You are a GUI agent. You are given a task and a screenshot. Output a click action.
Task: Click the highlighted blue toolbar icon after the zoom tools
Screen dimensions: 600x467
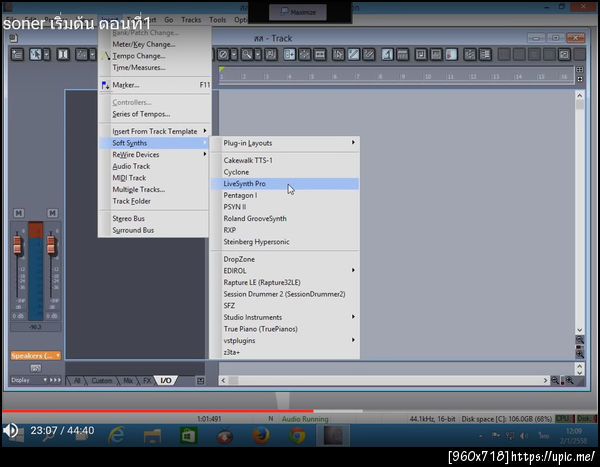tap(289, 54)
